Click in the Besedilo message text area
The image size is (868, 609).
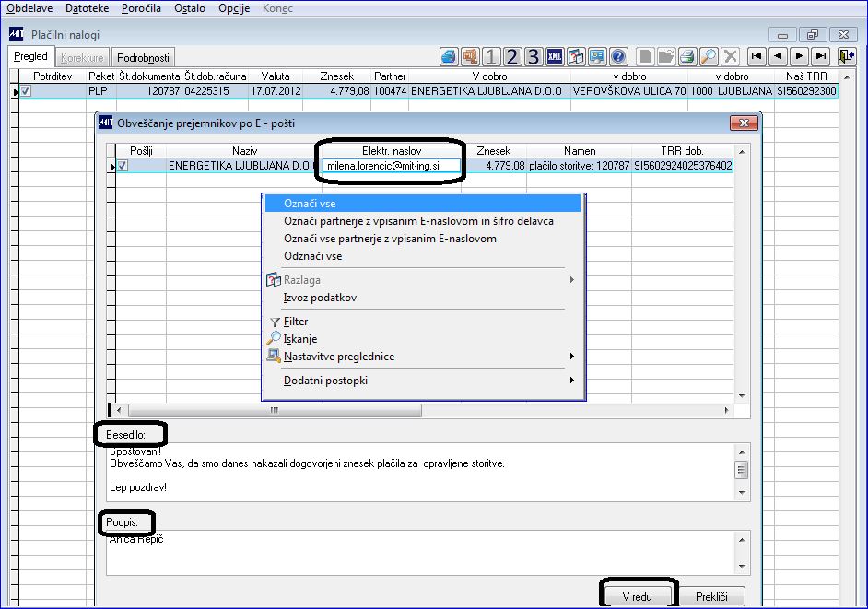click(x=421, y=473)
